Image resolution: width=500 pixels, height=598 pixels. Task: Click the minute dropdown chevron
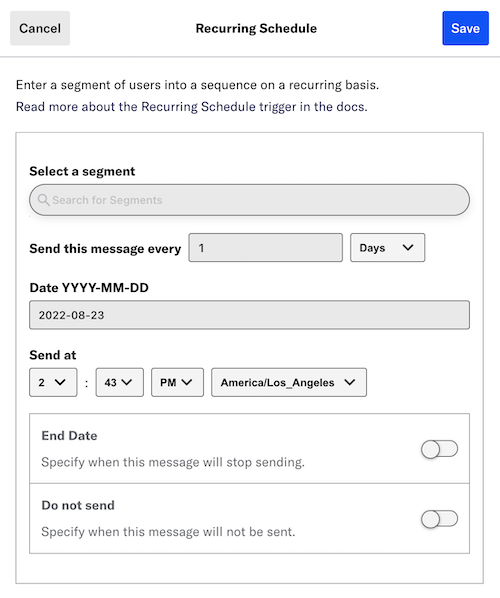tap(127, 382)
